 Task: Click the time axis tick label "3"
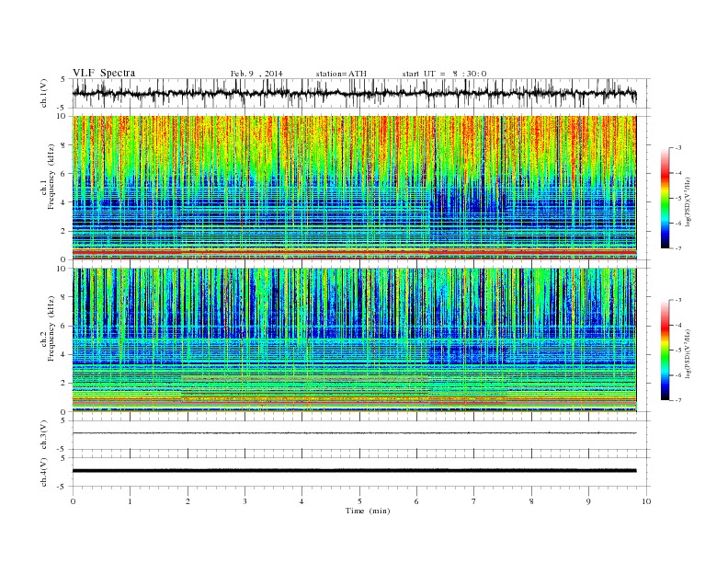click(245, 501)
